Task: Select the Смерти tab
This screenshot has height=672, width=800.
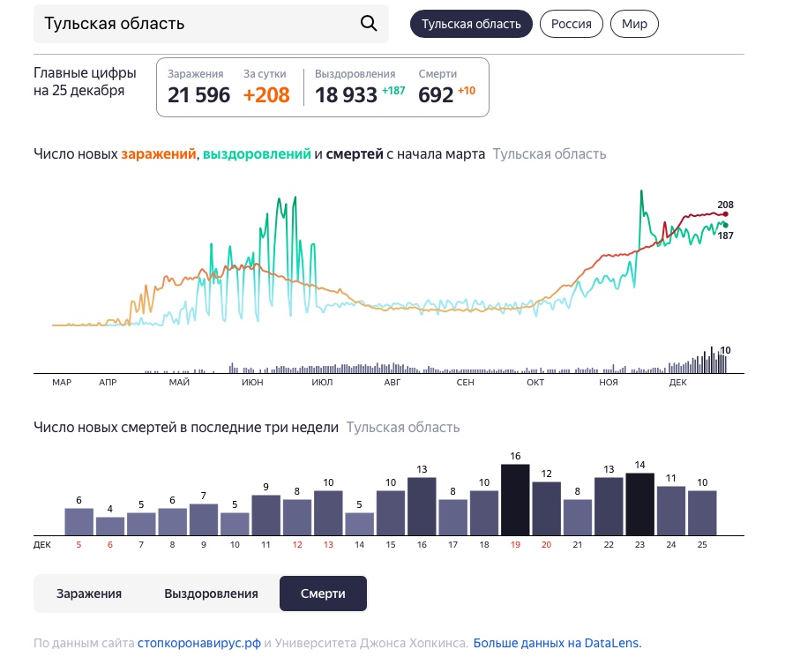Action: 323,594
